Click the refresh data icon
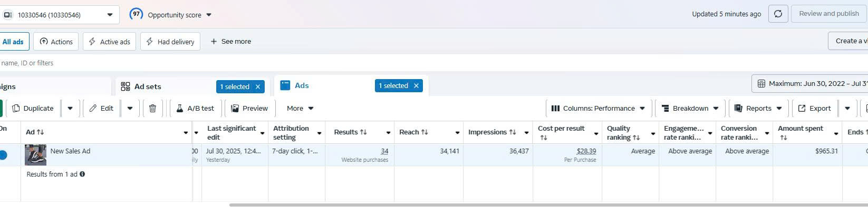Viewport: 868px width, 214px height. pyautogui.click(x=778, y=14)
